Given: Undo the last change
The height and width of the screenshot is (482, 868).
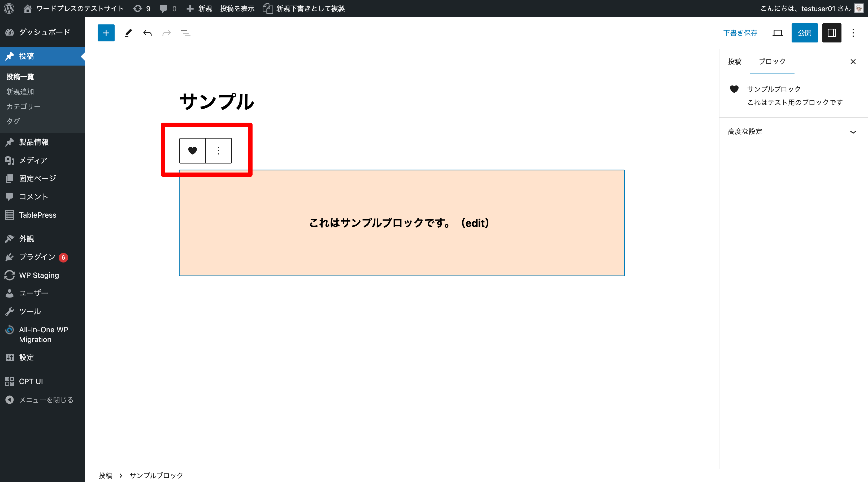Looking at the screenshot, I should pyautogui.click(x=147, y=33).
